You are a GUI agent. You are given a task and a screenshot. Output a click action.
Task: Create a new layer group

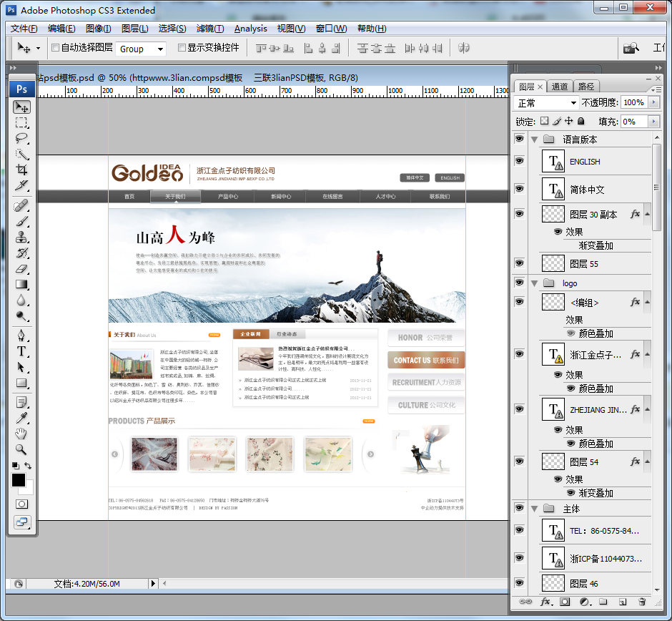(603, 602)
